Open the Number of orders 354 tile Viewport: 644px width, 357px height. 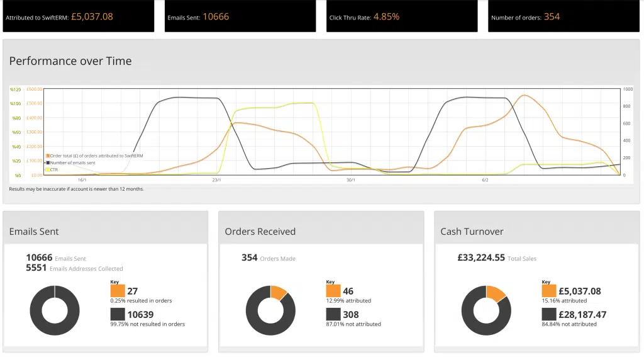[563, 16]
